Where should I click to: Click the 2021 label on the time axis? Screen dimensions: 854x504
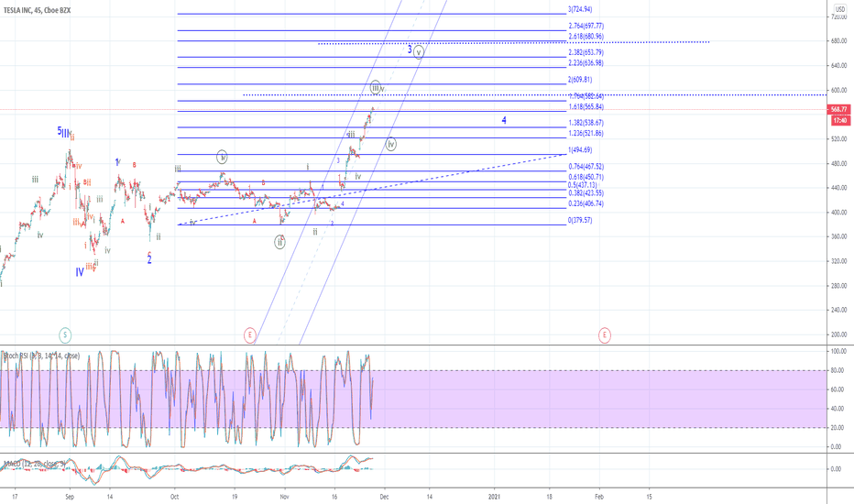point(494,497)
